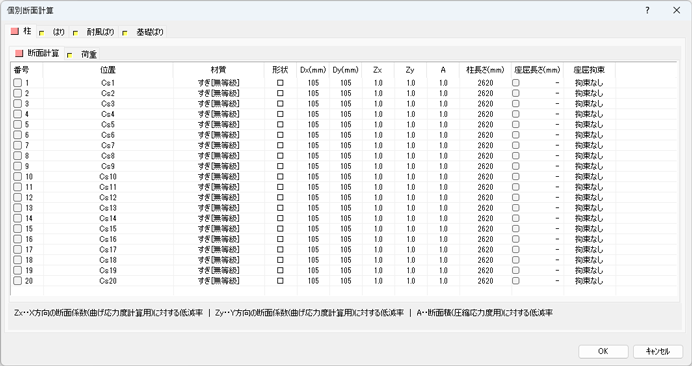Click the 位置 column header

pyautogui.click(x=108, y=70)
